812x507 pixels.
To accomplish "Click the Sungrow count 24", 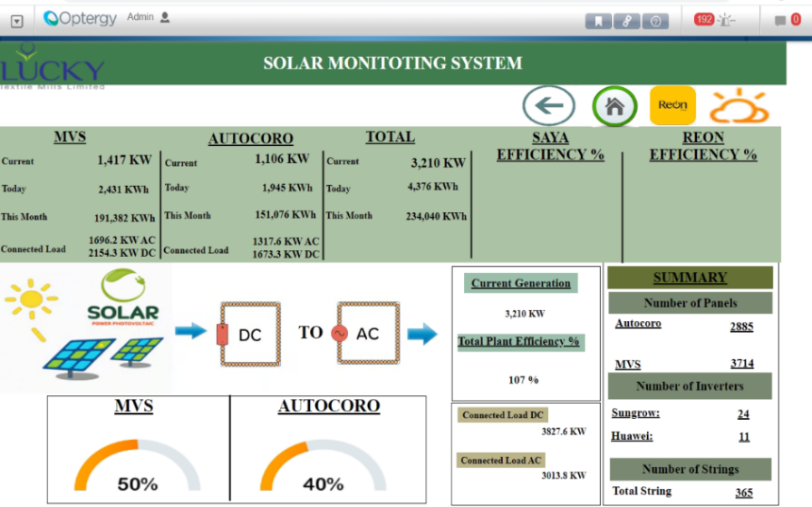I will tap(743, 414).
